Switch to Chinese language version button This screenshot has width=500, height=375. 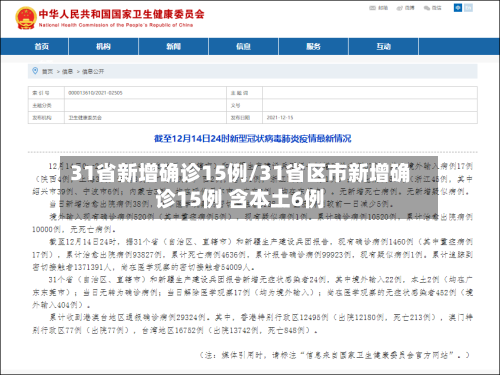458,7
